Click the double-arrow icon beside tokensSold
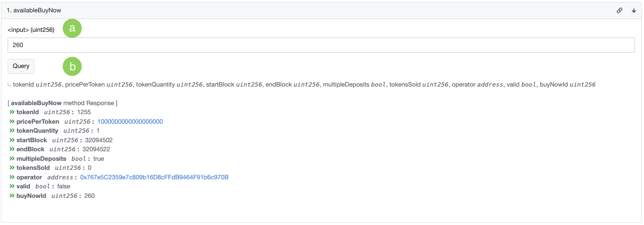Viewport: 644px width, 225px height. tap(12, 168)
